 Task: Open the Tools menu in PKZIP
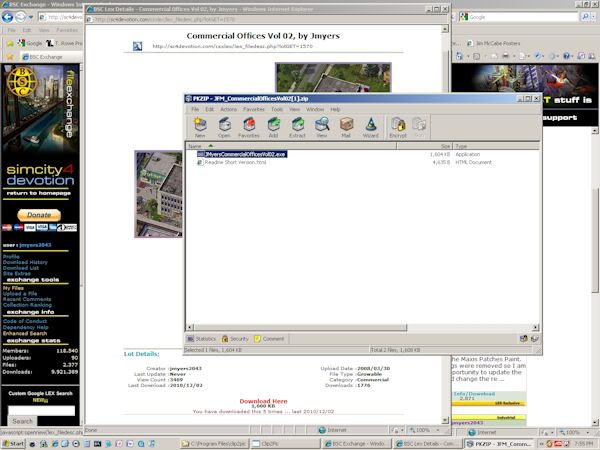coord(277,109)
